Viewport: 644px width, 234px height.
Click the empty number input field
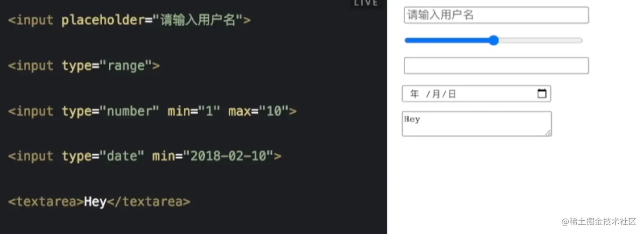496,66
